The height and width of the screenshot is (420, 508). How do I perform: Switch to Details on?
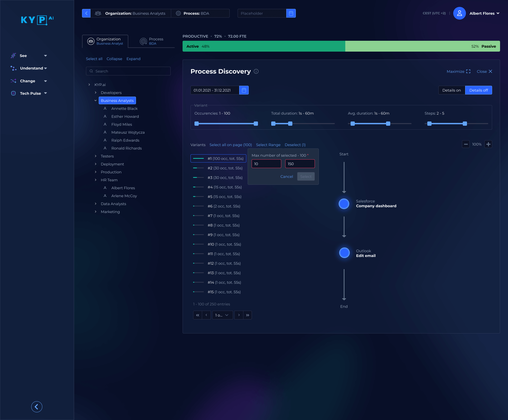click(x=451, y=90)
